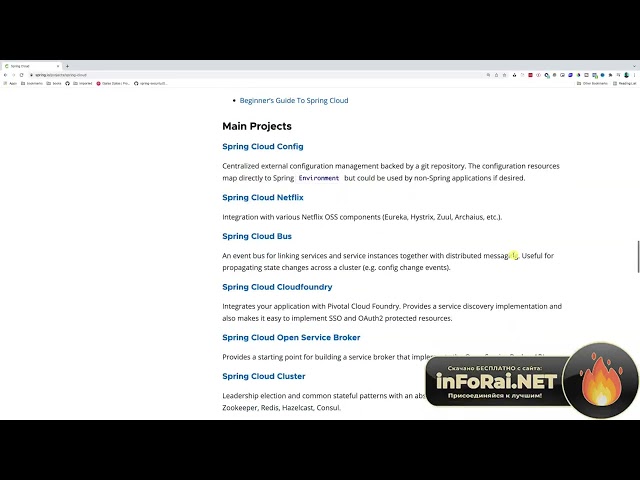Open the Reading List
Viewport: 640px width, 480px height.
[624, 83]
